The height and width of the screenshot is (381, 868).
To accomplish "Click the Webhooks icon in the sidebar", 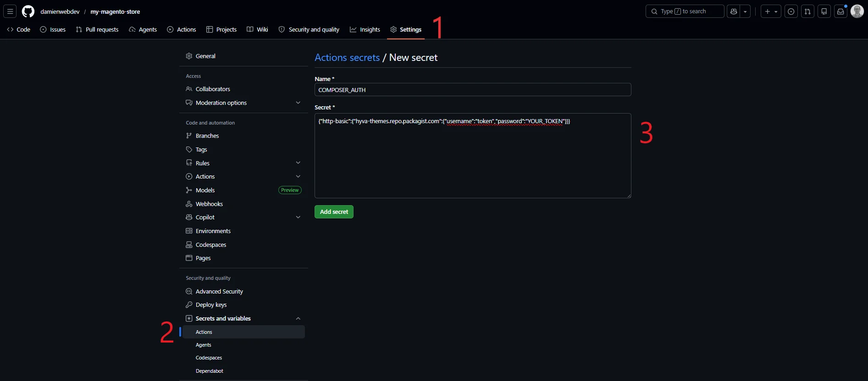I will (189, 204).
